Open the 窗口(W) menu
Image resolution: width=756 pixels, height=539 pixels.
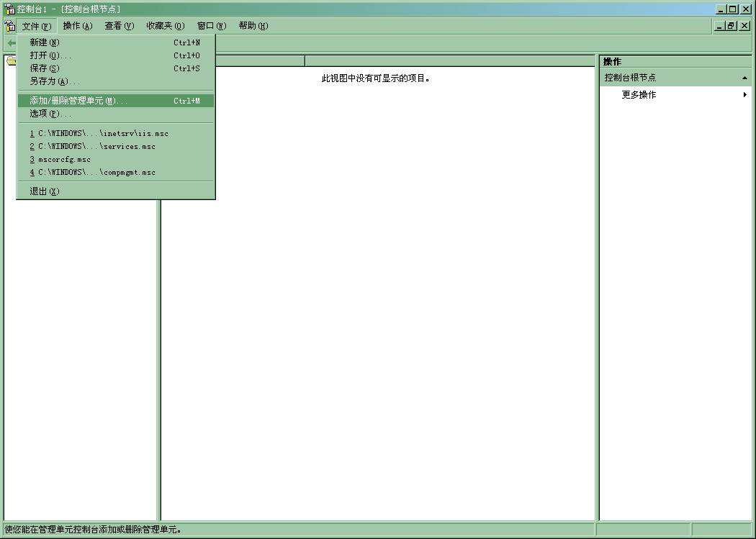(212, 26)
